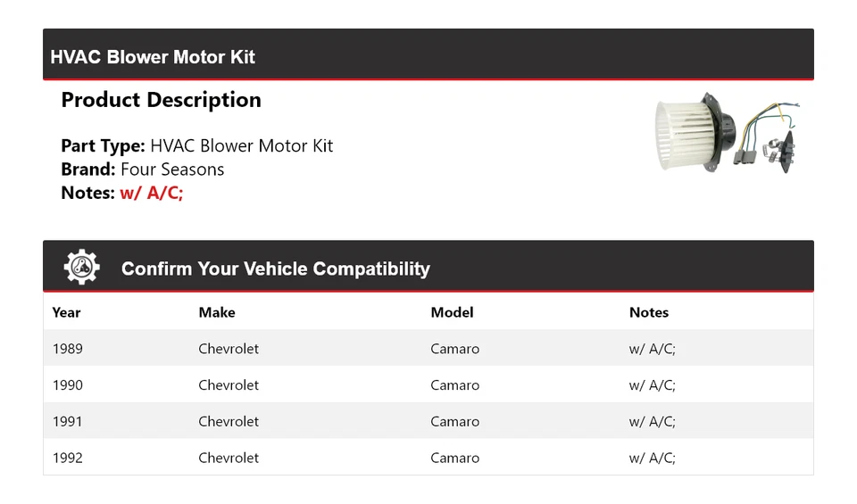Select the Year column header

click(x=66, y=312)
